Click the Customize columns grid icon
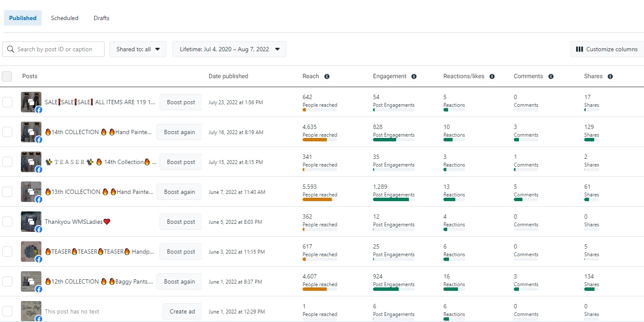Image resolution: width=644 pixels, height=322 pixels. click(579, 49)
